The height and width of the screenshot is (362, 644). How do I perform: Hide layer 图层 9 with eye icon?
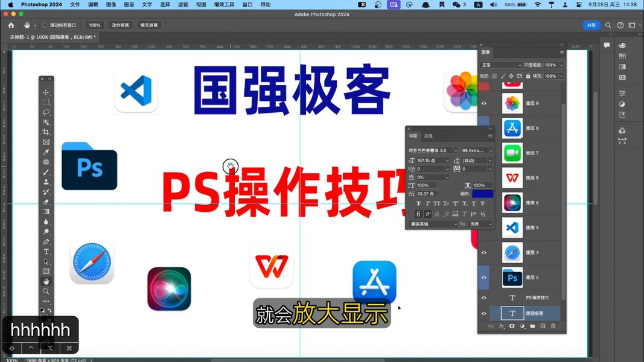[484, 103]
